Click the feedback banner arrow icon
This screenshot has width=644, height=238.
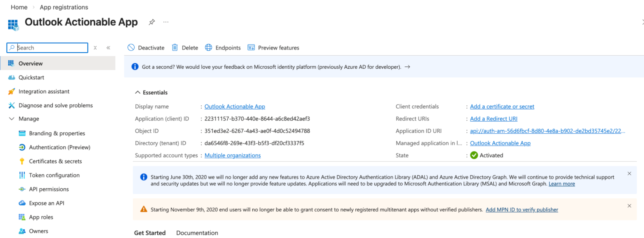pyautogui.click(x=407, y=67)
